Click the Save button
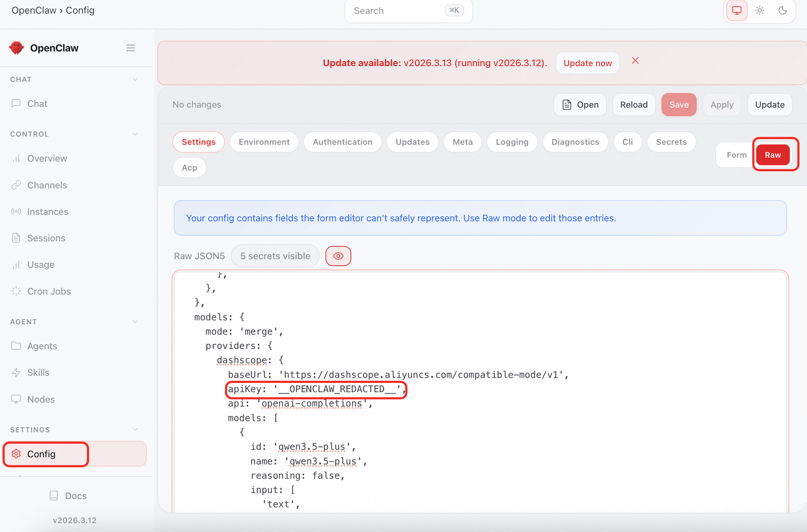The height and width of the screenshot is (532, 807). click(679, 104)
